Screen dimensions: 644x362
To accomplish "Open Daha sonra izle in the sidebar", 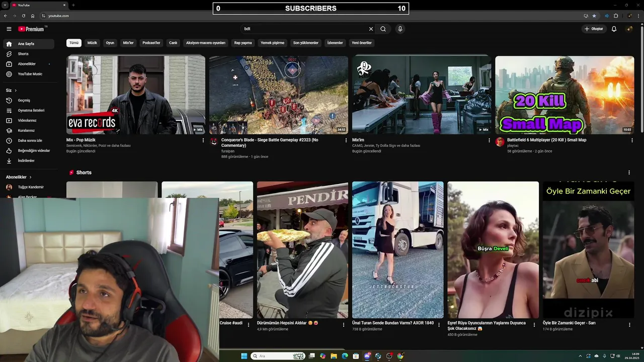I will 30,140.
